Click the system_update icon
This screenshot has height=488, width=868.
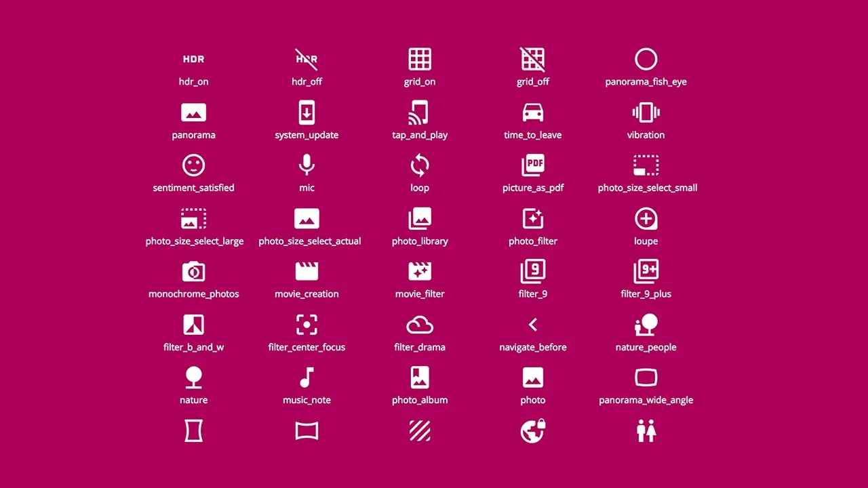pyautogui.click(x=307, y=112)
